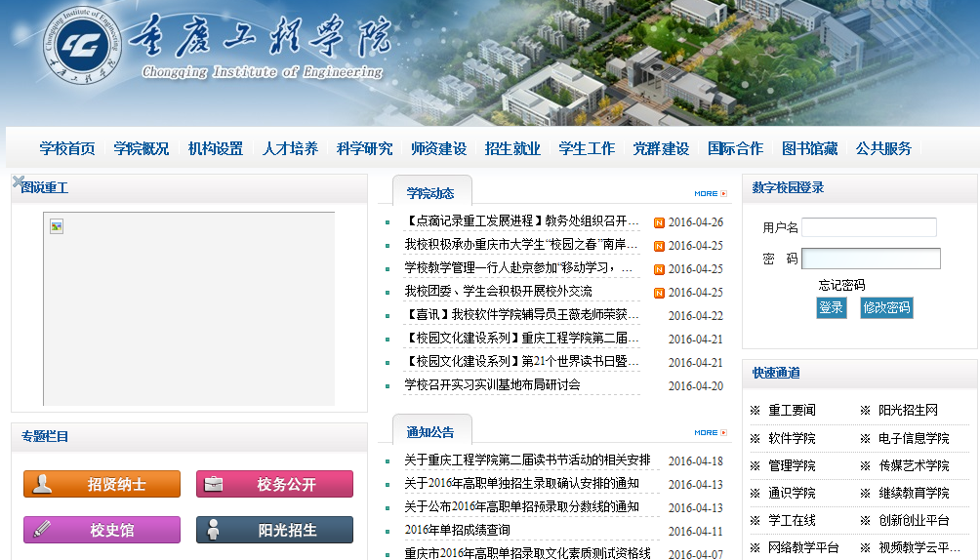The image size is (980, 560).
Task: Open 机构设置 menu item
Action: [x=216, y=148]
